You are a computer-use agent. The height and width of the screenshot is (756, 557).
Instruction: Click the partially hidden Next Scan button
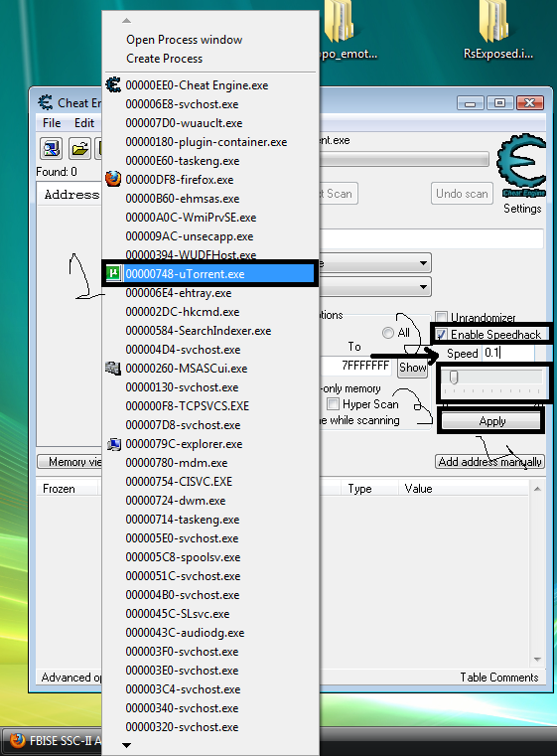(x=339, y=194)
